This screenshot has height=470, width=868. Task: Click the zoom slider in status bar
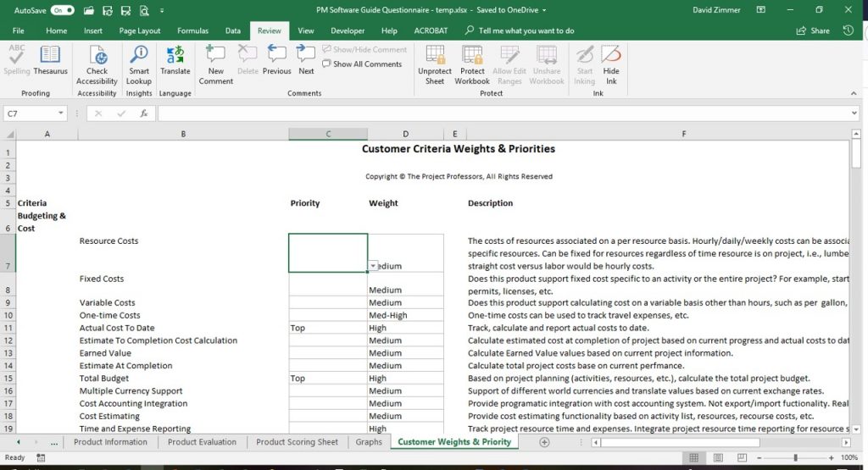tap(795, 458)
